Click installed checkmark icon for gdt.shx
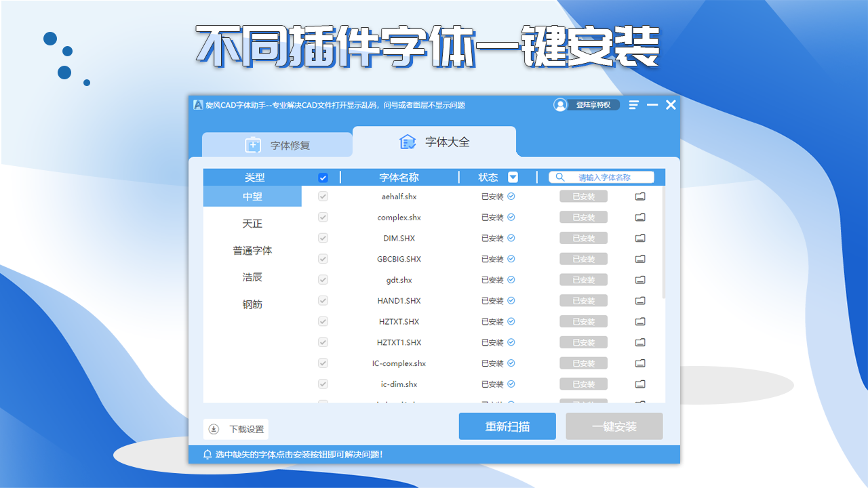The width and height of the screenshot is (868, 488). pos(511,280)
